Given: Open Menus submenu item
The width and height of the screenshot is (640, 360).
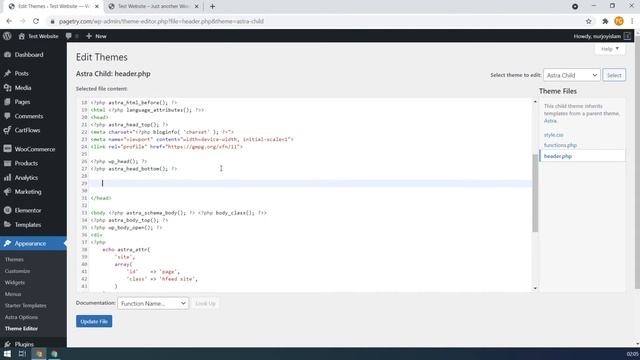Looking at the screenshot, I should point(13,294).
